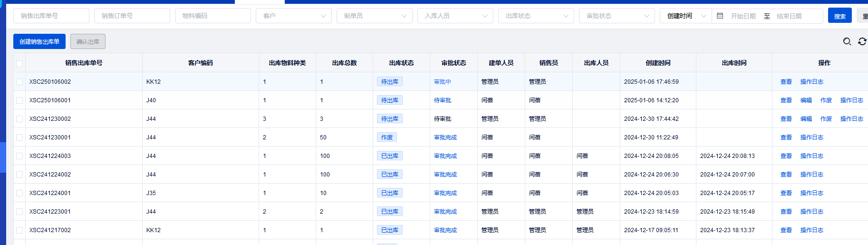Open the 审批状态 dropdown filter
This screenshot has height=245, width=868.
coord(617,16)
